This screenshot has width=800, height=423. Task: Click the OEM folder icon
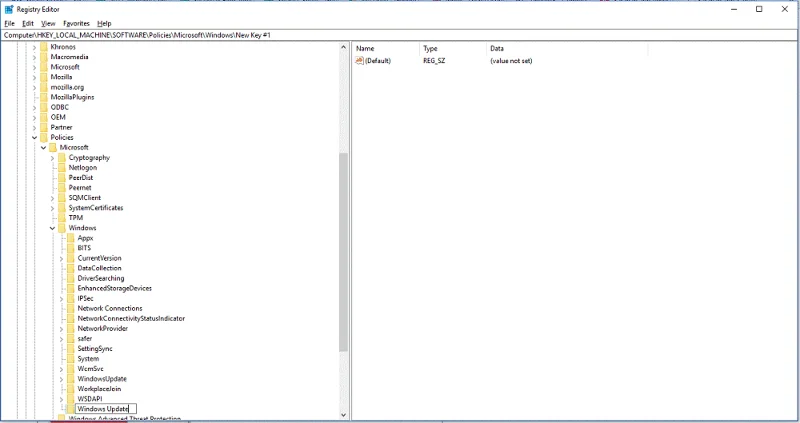click(x=44, y=117)
